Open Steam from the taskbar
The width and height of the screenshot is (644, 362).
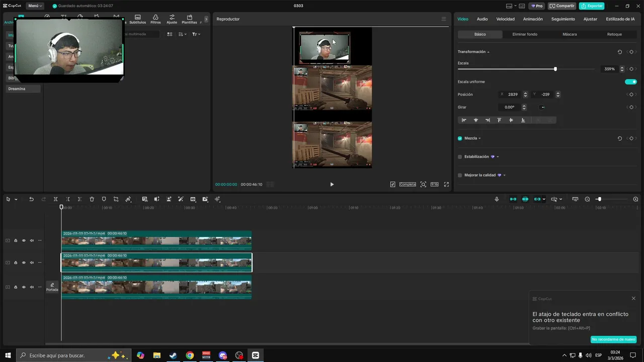[x=173, y=355]
